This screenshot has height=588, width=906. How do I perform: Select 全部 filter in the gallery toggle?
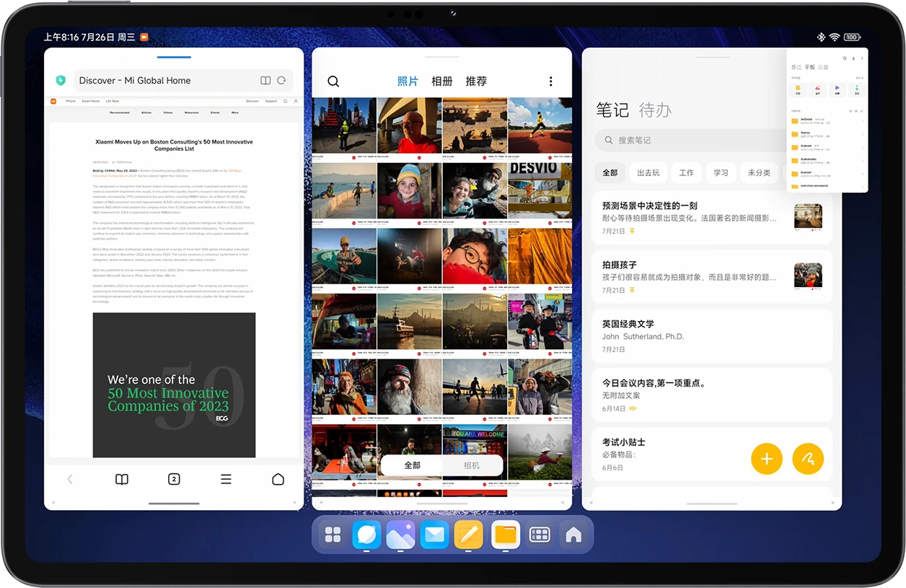pos(412,465)
